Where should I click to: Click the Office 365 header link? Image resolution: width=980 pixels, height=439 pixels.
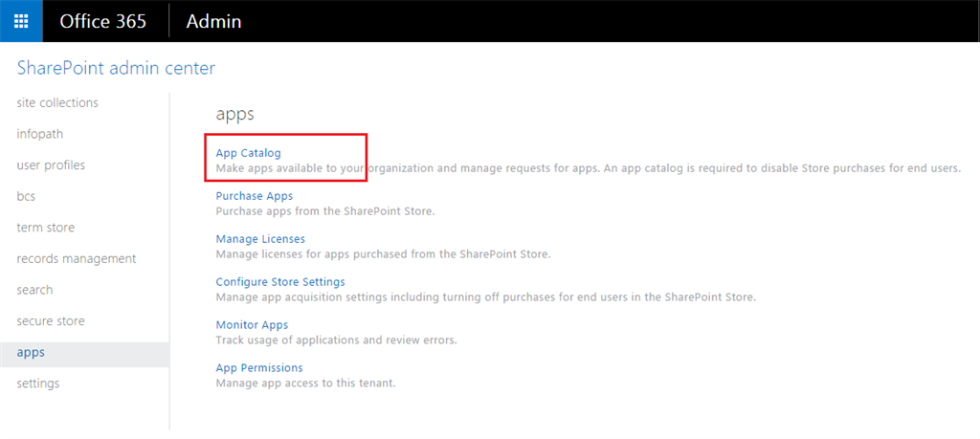(103, 21)
